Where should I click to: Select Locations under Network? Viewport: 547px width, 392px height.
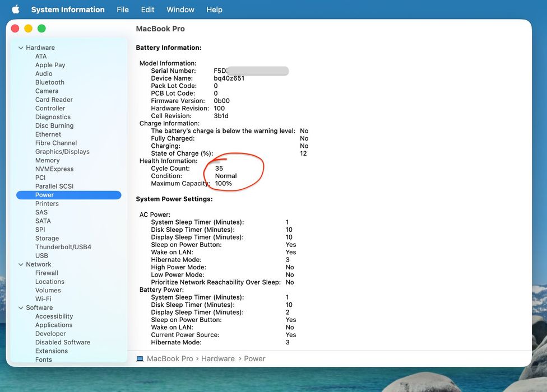pos(49,282)
